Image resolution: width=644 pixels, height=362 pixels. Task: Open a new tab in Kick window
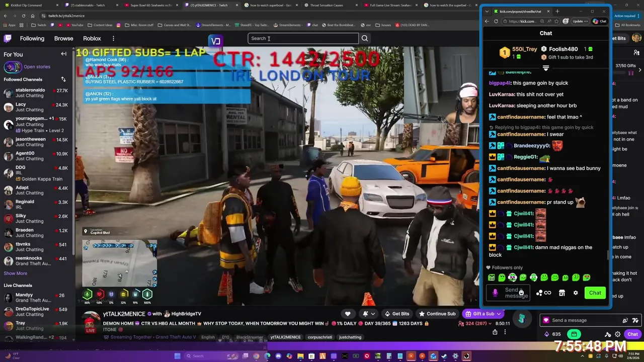tap(557, 11)
